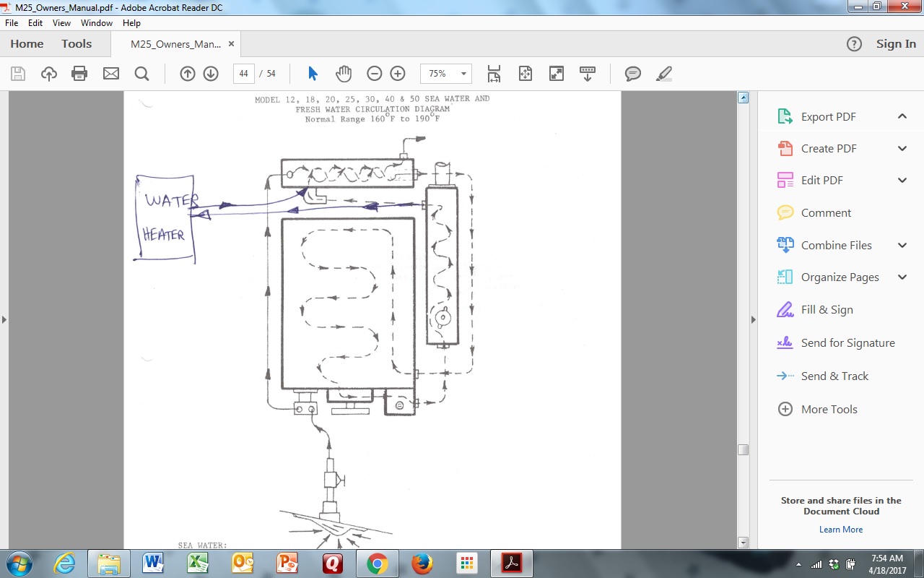Open the File menu

pos(12,23)
